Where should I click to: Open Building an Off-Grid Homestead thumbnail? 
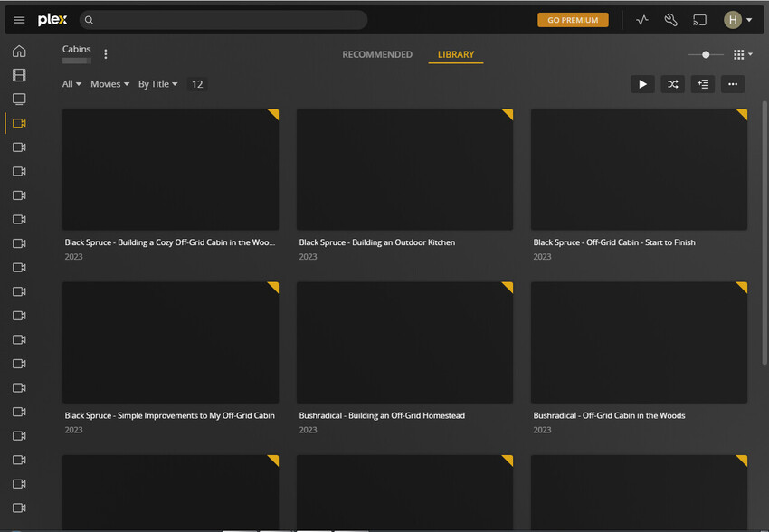(404, 343)
